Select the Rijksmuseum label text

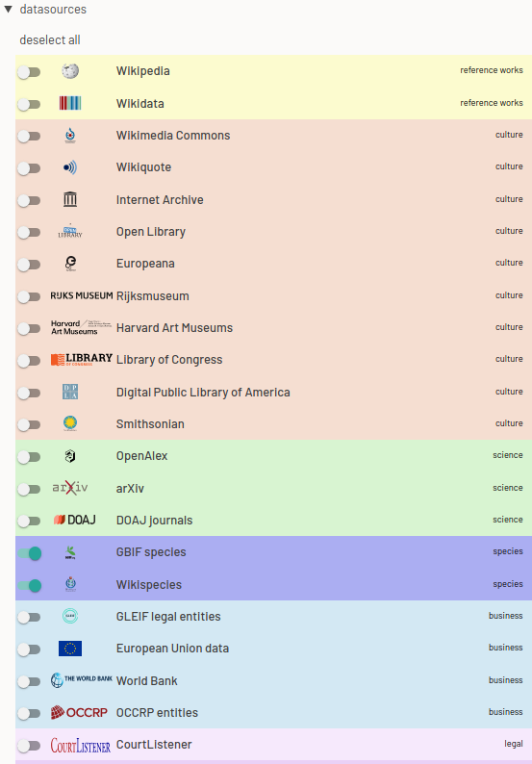tap(153, 295)
